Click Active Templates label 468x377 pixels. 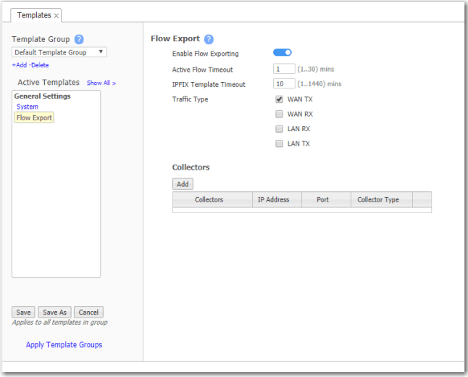coord(48,82)
